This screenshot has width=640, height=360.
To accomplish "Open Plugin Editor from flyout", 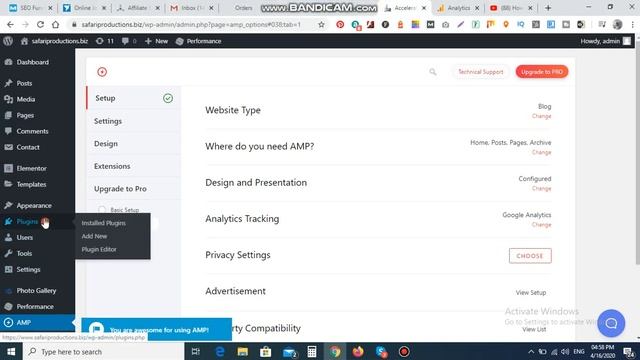I will (x=99, y=249).
